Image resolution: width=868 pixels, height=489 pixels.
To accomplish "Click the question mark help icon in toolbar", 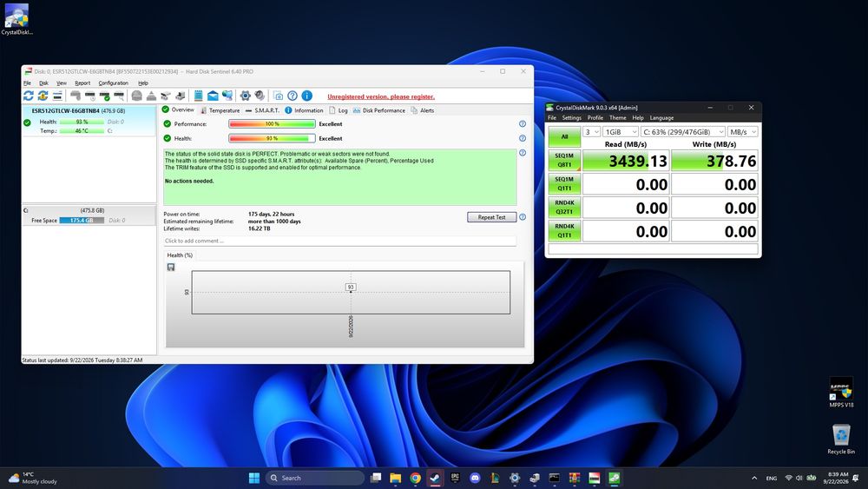I will 293,96.
